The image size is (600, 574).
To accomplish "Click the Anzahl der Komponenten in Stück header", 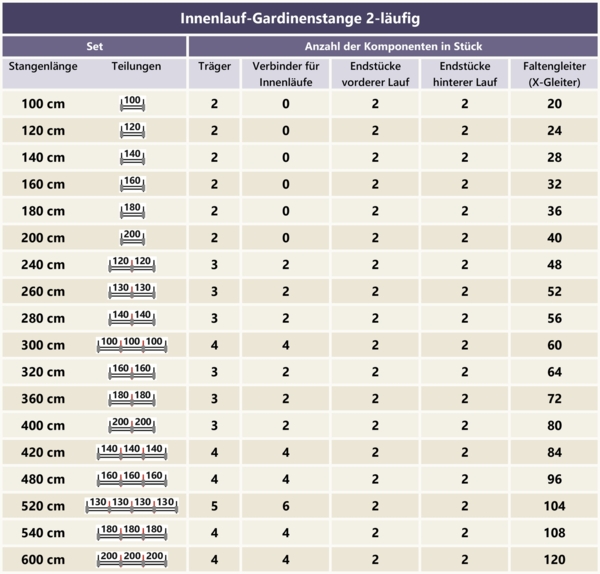I will pyautogui.click(x=394, y=47).
